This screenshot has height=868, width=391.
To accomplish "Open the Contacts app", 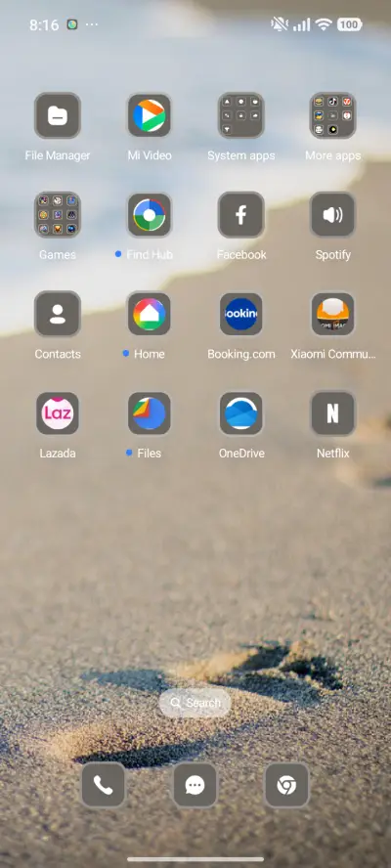I will click(58, 314).
